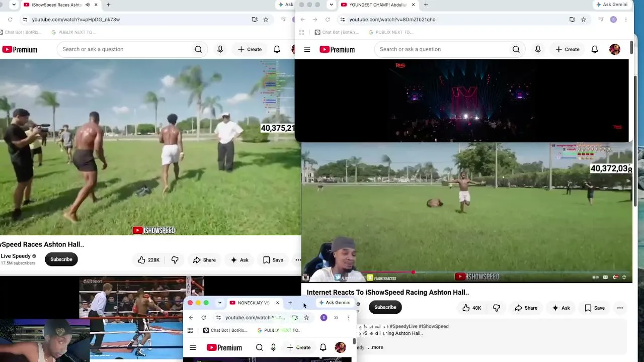This screenshot has height=362, width=644.
Task: Open a new tab in the left window
Action: (108, 5)
